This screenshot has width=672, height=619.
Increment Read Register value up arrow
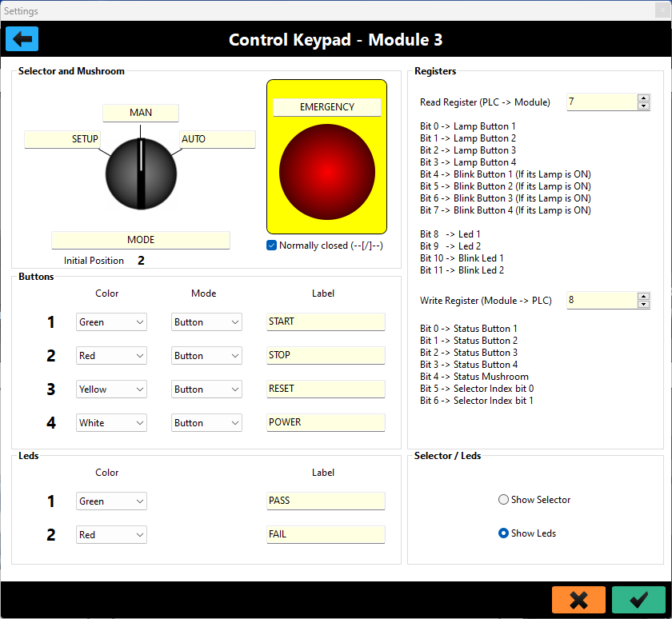click(x=643, y=98)
